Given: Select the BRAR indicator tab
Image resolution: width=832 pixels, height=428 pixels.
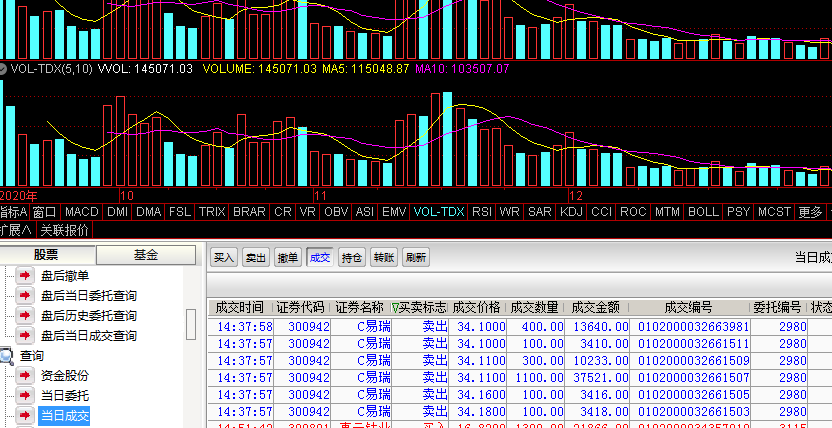Looking at the screenshot, I should pyautogui.click(x=249, y=212).
